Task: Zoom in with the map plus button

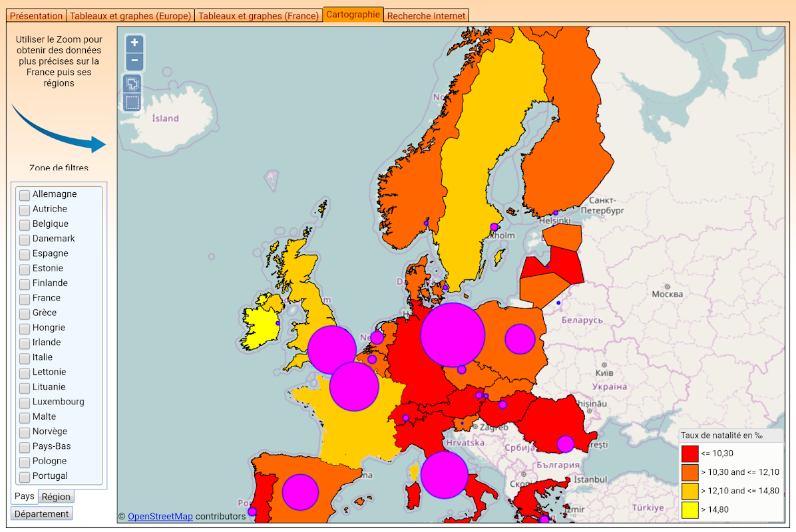Action: coord(134,43)
